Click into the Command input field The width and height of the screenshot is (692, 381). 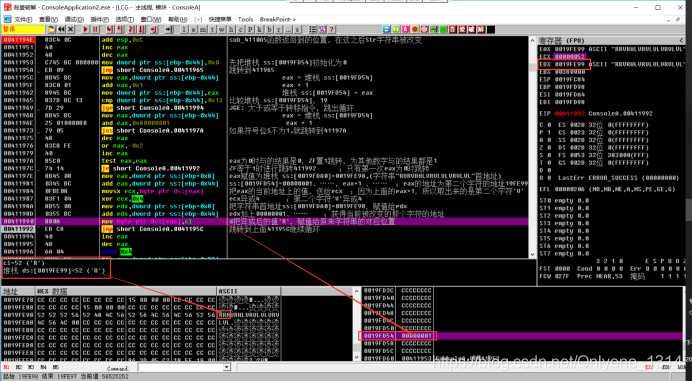click(181, 367)
